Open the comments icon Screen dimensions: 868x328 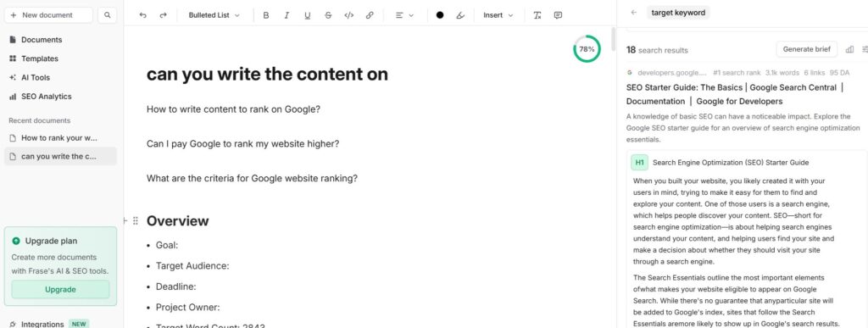(x=558, y=15)
